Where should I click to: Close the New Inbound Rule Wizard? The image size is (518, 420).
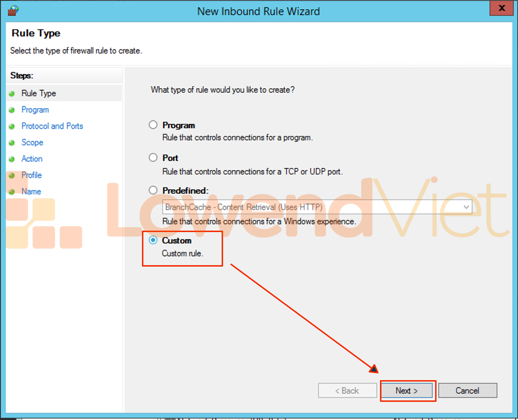(502, 8)
